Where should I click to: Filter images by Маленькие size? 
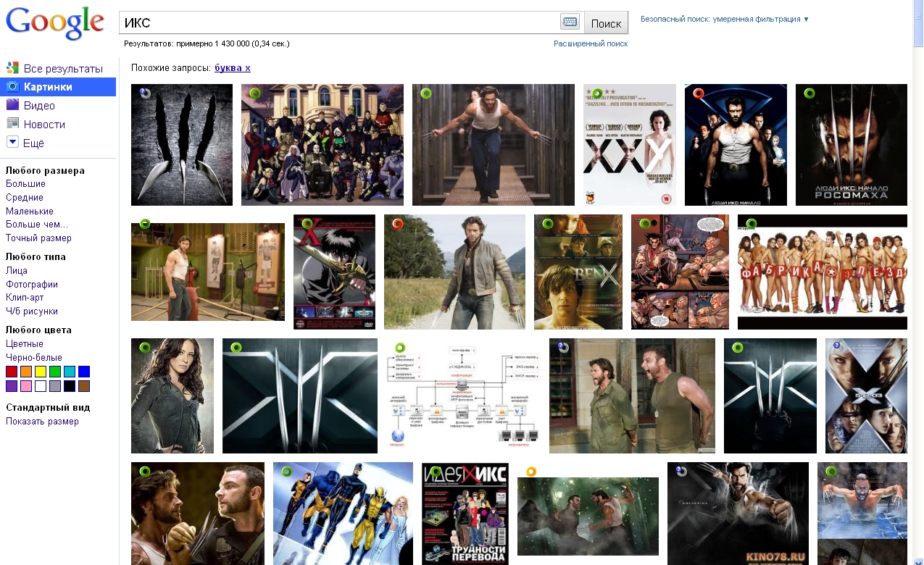click(x=30, y=211)
